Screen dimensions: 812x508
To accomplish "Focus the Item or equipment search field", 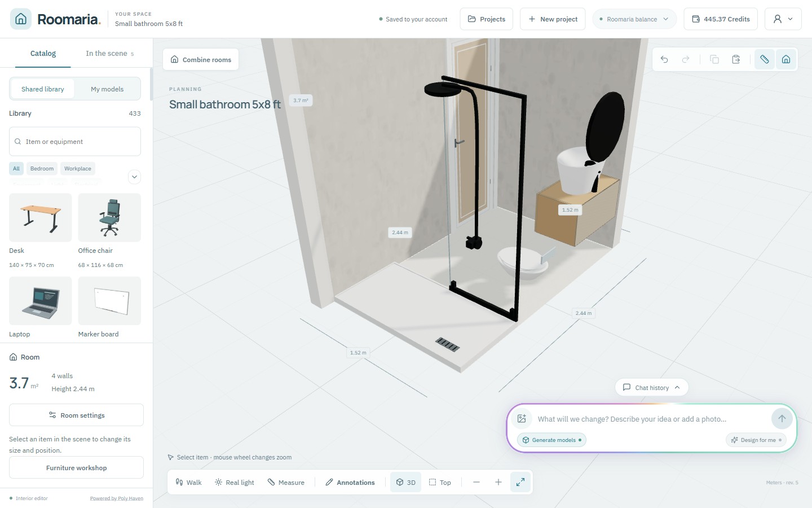I will click(75, 141).
